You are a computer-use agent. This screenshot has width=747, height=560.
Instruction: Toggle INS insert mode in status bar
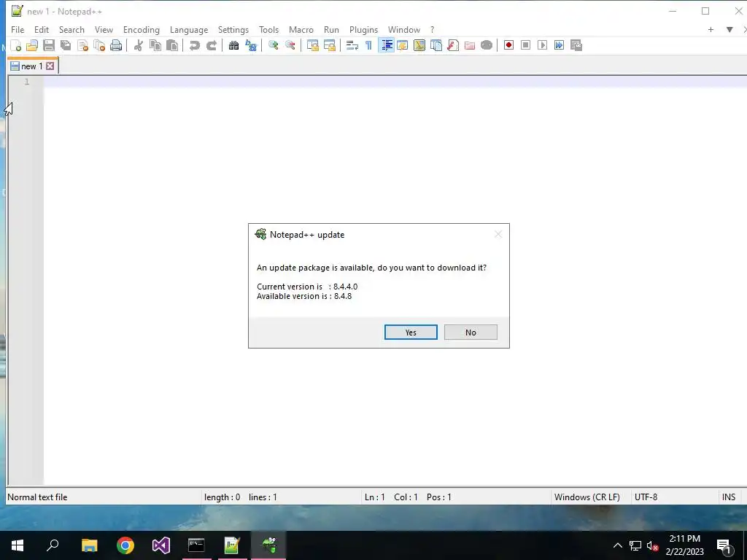(x=729, y=497)
